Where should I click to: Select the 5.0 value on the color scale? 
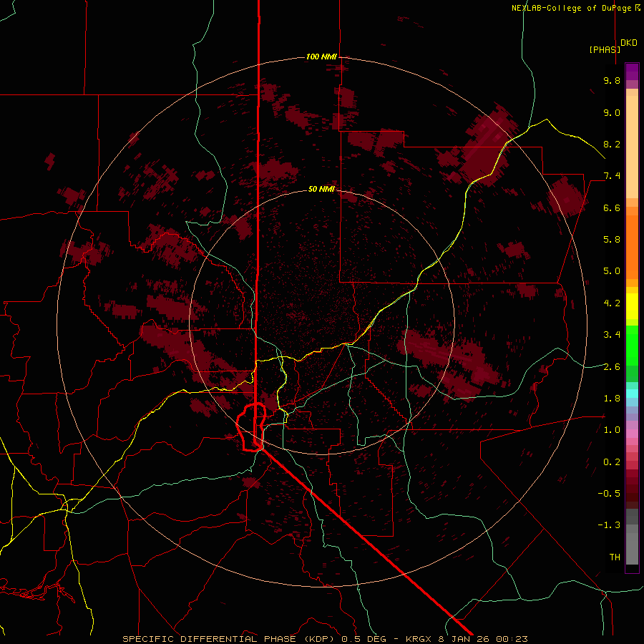pyautogui.click(x=612, y=271)
